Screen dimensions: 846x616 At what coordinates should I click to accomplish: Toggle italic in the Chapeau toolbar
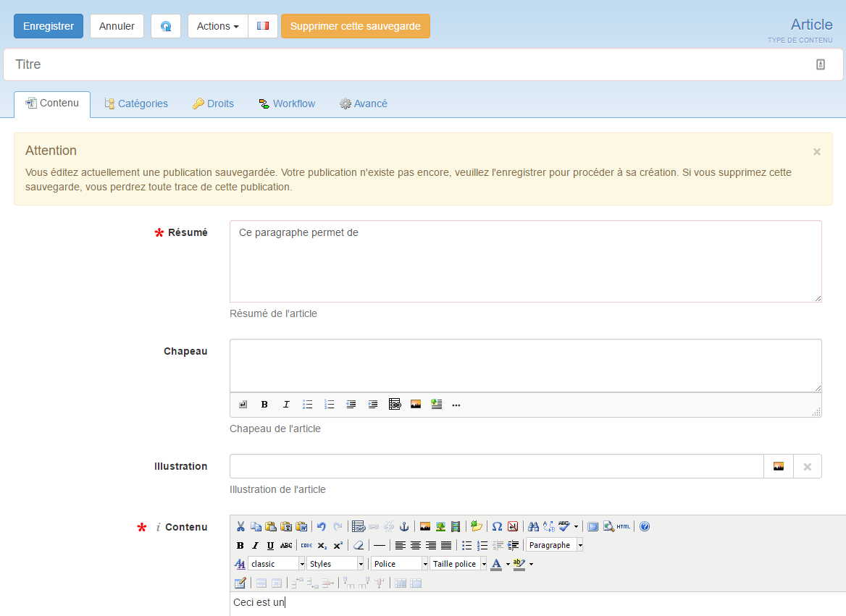point(286,405)
